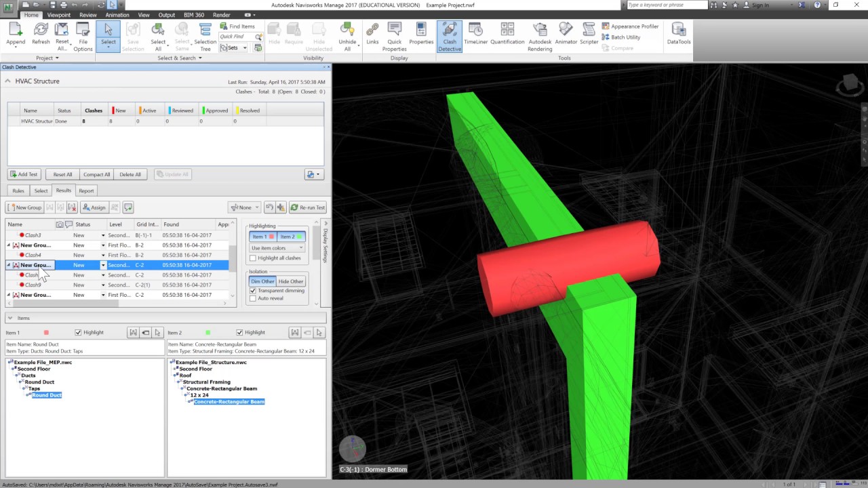Collapse the Items section

coord(9,318)
